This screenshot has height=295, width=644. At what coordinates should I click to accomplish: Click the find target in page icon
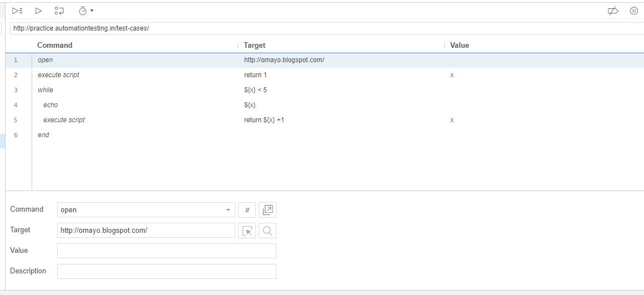[x=268, y=231]
